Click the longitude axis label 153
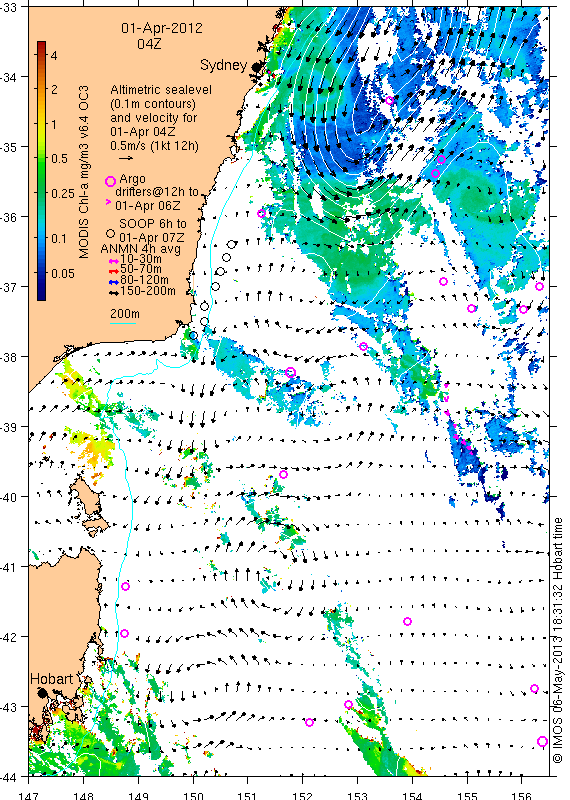The image size is (570, 800). pyautogui.click(x=357, y=795)
